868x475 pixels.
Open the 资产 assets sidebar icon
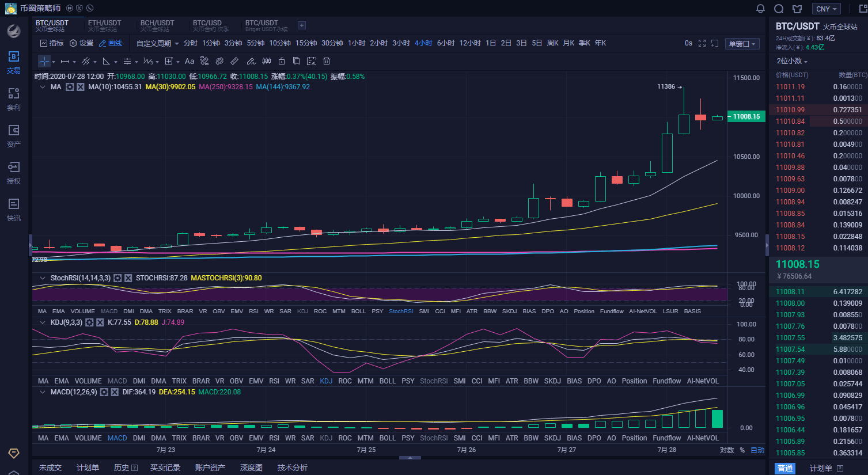click(x=14, y=136)
